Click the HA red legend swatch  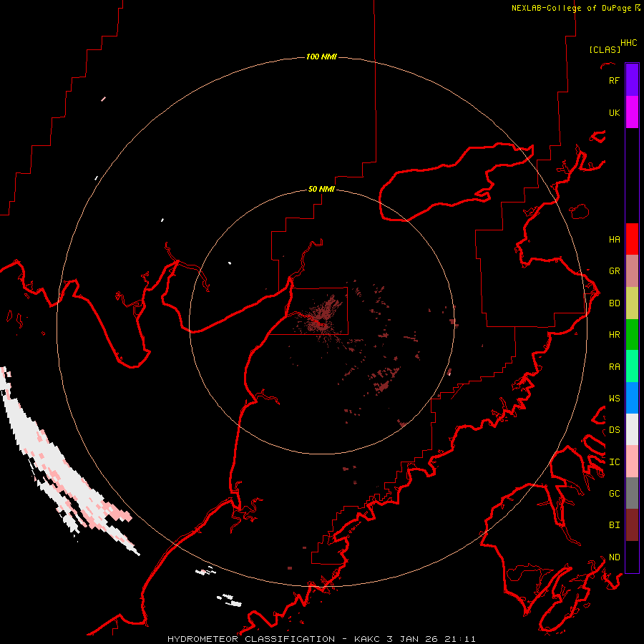632,239
